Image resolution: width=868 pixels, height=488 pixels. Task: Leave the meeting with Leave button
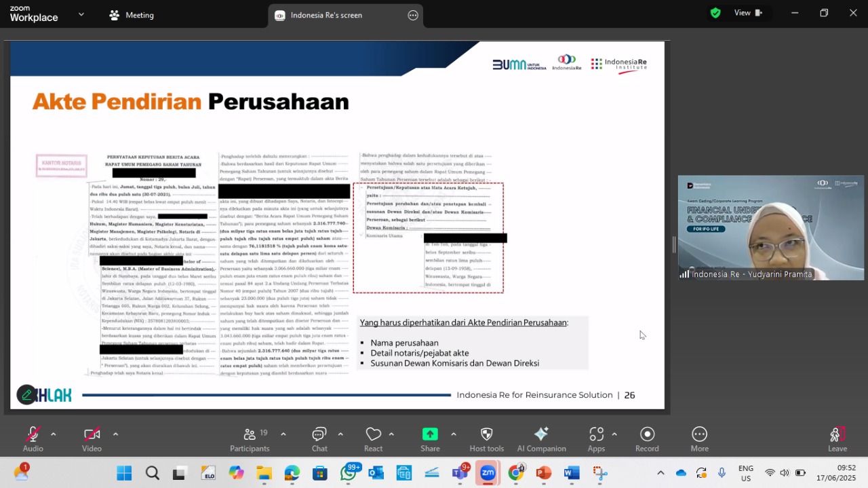[837, 439]
